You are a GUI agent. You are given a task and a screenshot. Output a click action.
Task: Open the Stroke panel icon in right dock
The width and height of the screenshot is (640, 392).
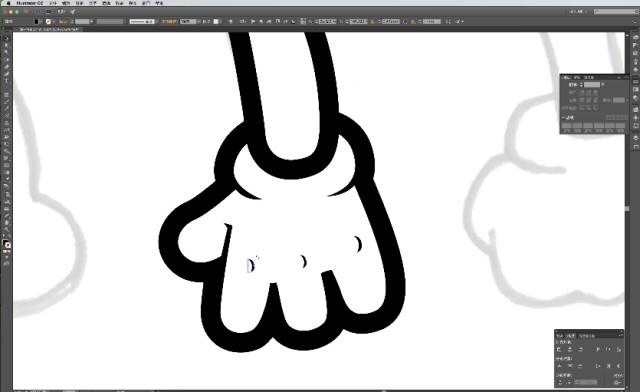tap(636, 81)
